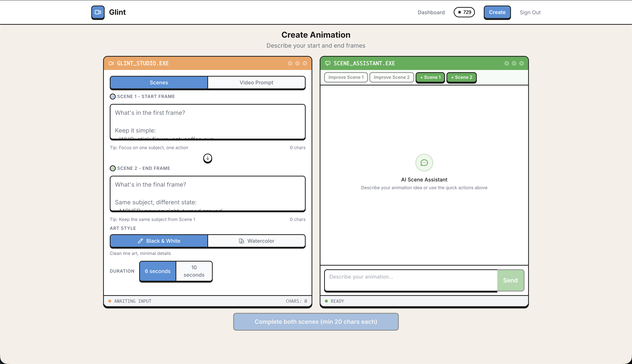632x364 pixels.
Task: Click the camera icon in the GLINT_STUDIO.EXE title bar
Action: click(111, 63)
